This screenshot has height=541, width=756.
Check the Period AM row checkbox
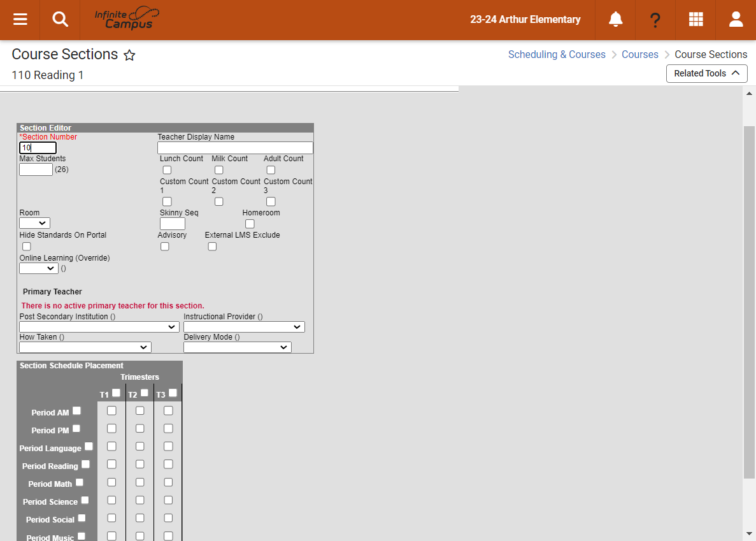pos(76,411)
